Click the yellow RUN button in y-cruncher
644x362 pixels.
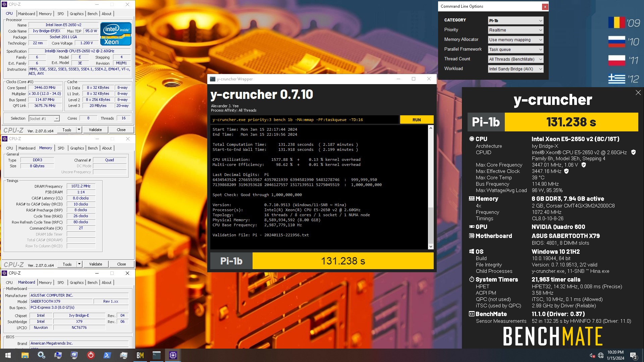[x=417, y=120]
